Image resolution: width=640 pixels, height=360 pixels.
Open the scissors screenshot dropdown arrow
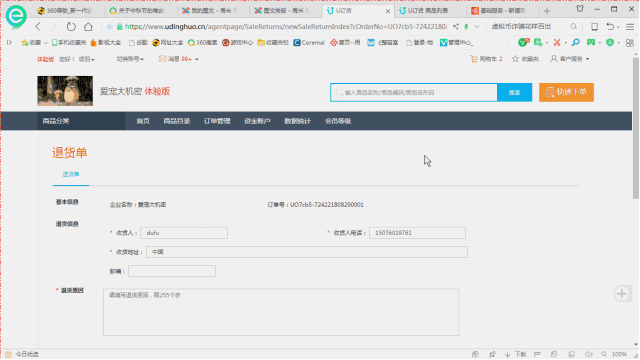tap(565, 42)
